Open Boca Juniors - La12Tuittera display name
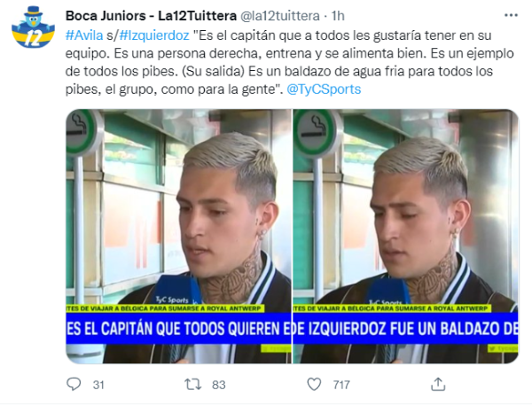This screenshot has height=406, width=532. tap(151, 16)
